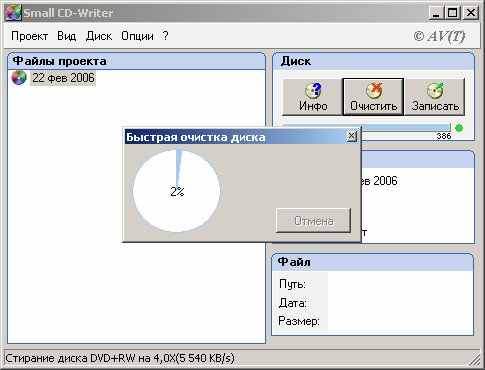485x370 pixels.
Task: Click the Инфо disc info button
Action: pyautogui.click(x=312, y=97)
